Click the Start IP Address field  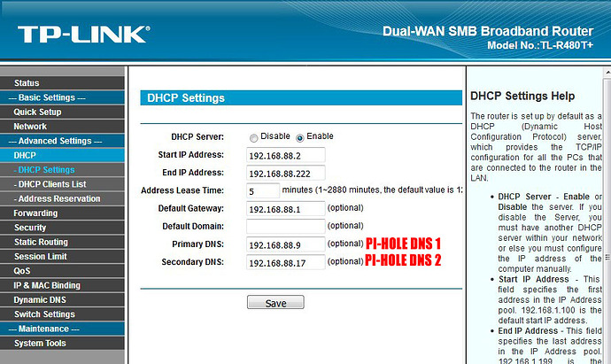coord(286,155)
